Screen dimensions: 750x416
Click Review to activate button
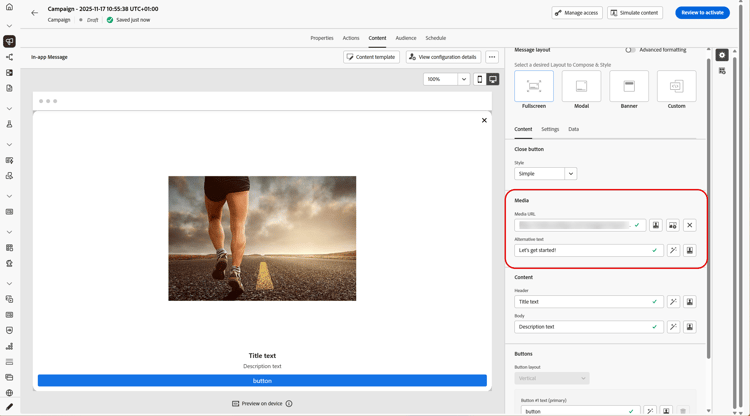pyautogui.click(x=702, y=13)
